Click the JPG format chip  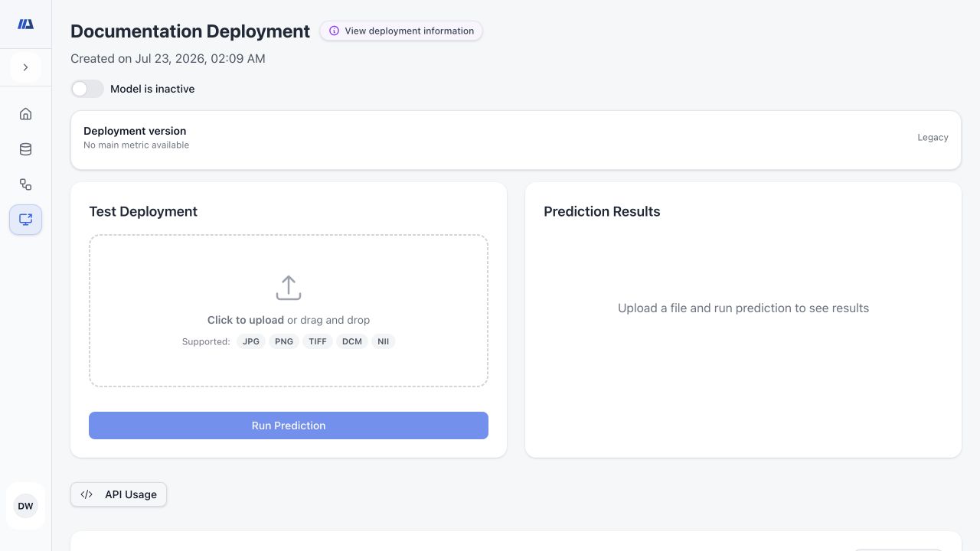251,341
